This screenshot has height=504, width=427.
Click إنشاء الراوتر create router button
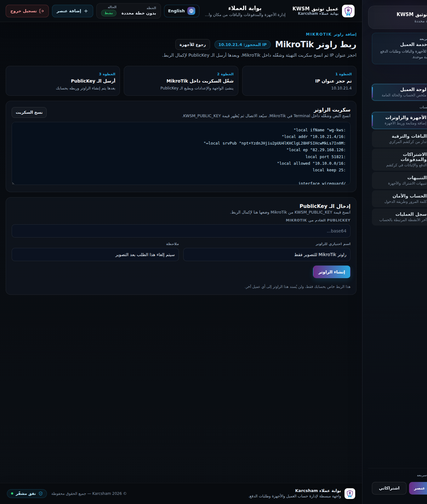coord(332,272)
